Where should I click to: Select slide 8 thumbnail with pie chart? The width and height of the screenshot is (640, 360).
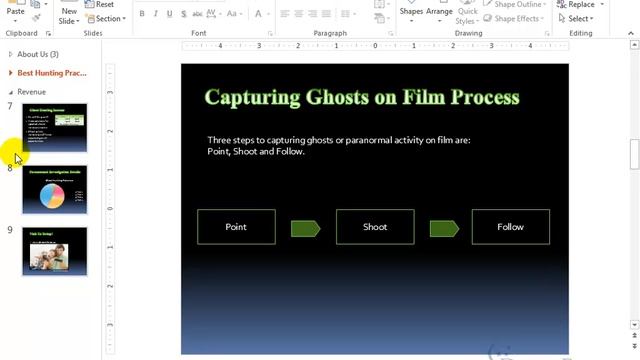55,190
